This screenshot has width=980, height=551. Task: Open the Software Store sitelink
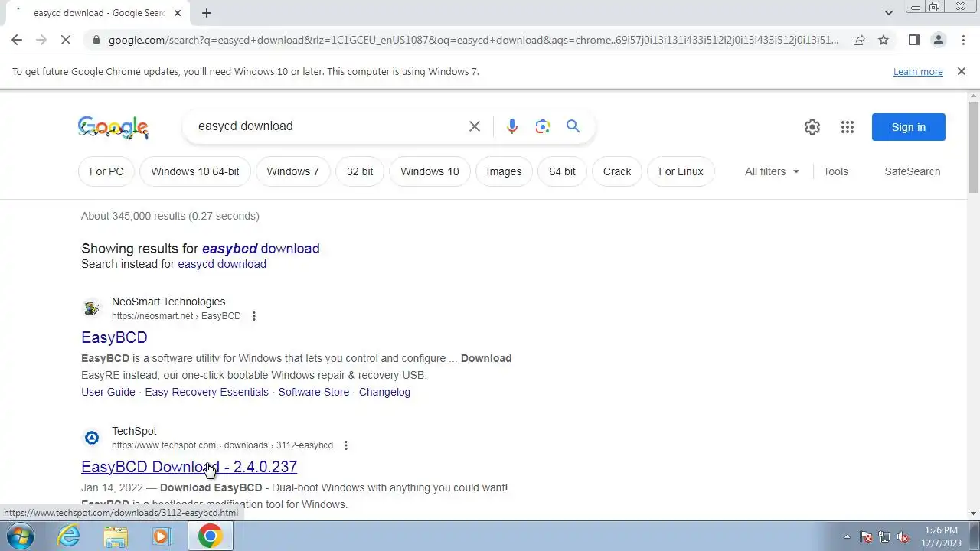point(314,392)
